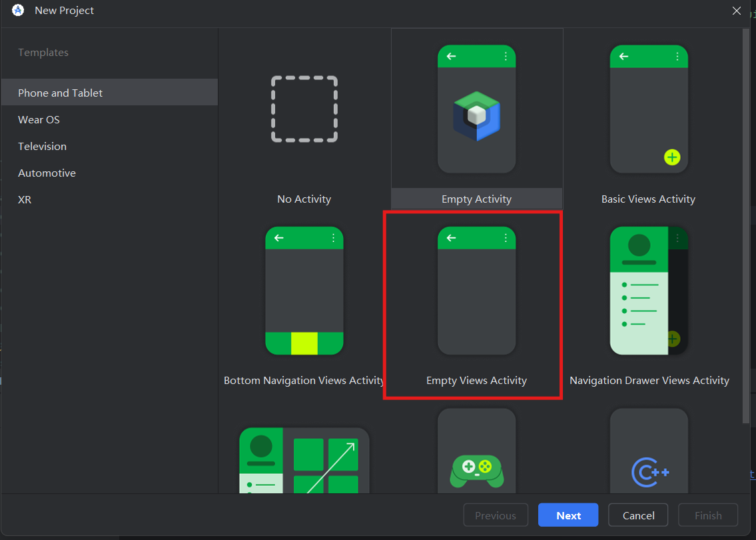Click the template list vertical scrollbar
Image resolution: width=756 pixels, height=540 pixels.
(x=747, y=227)
